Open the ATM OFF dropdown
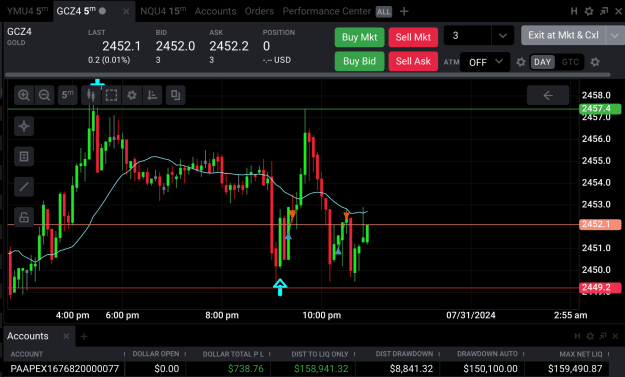Viewport: 625px width, 377px height. (485, 62)
